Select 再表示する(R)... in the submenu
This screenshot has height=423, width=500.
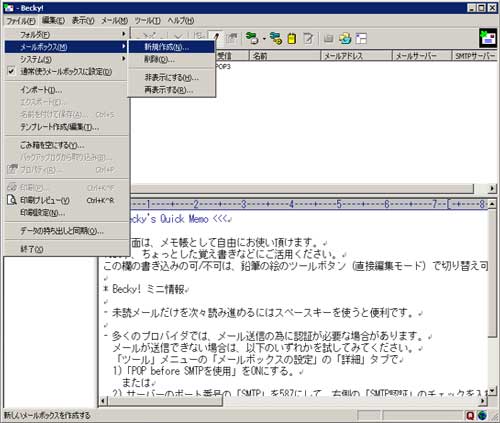click(x=171, y=90)
